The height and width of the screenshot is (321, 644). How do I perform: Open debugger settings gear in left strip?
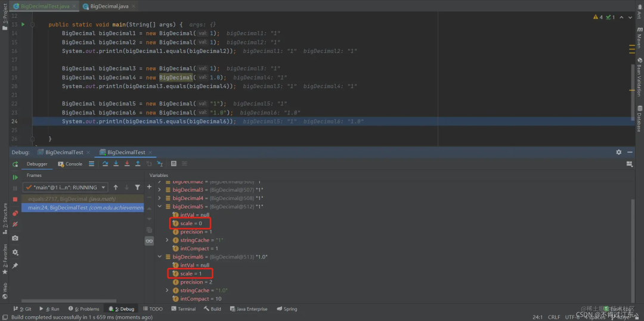tap(15, 252)
